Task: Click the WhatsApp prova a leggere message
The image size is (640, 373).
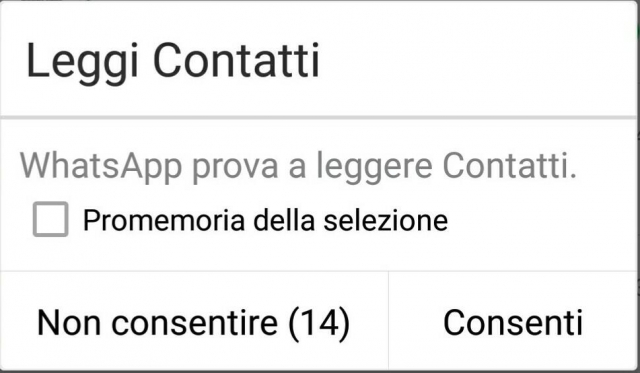Action: coord(298,167)
